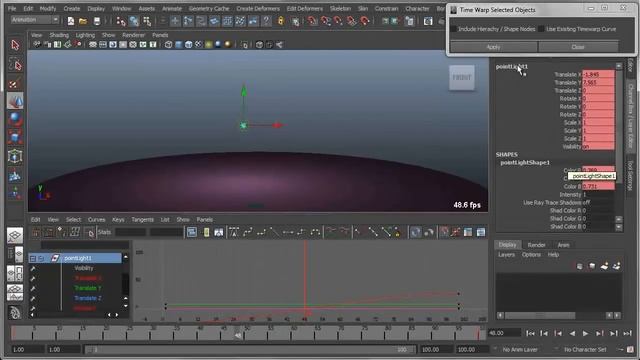Choose the Lasso select tool
Screen dimensions: 640x360
pyautogui.click(x=15, y=64)
